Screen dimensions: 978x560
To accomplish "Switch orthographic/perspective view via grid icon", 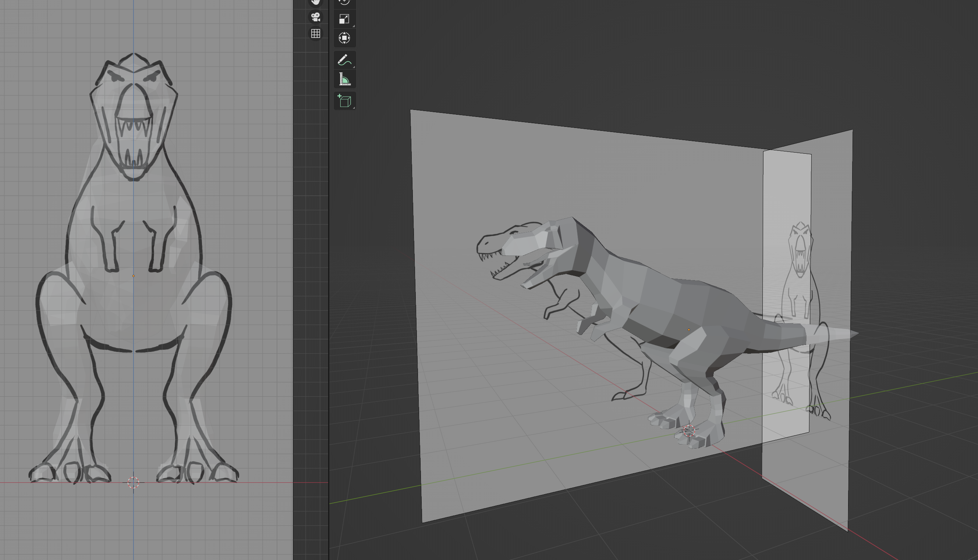I will click(315, 34).
